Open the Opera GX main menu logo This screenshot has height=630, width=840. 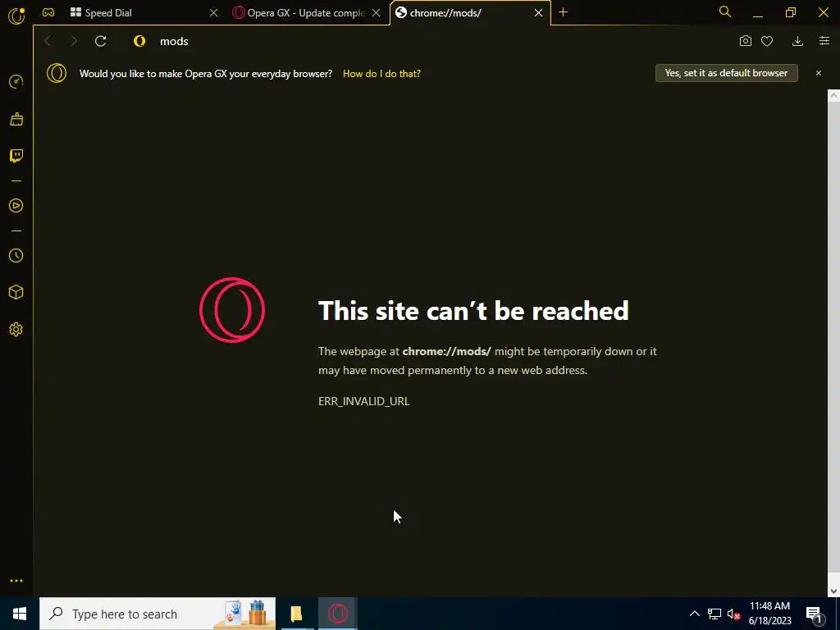[16, 16]
